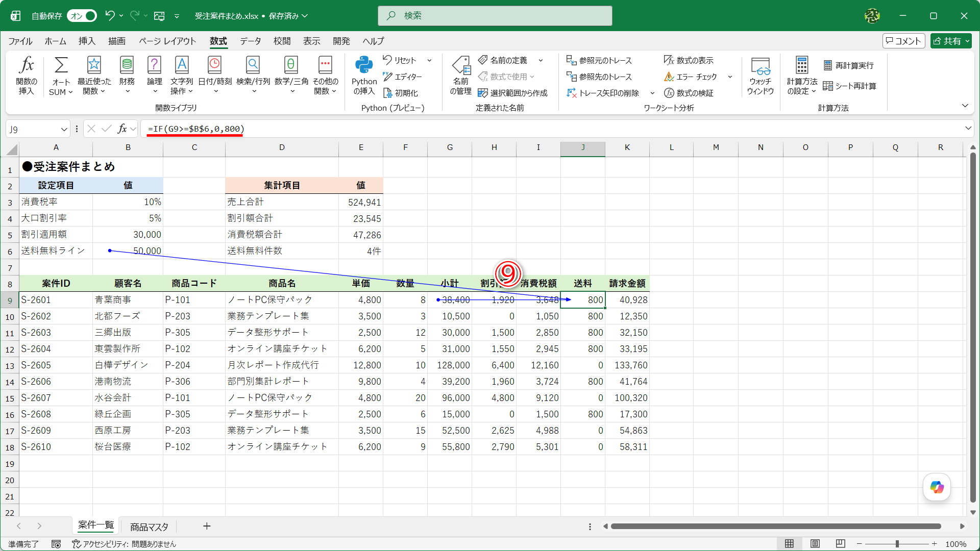Click the zoom slider handle
Image resolution: width=980 pixels, height=551 pixels.
pos(897,544)
